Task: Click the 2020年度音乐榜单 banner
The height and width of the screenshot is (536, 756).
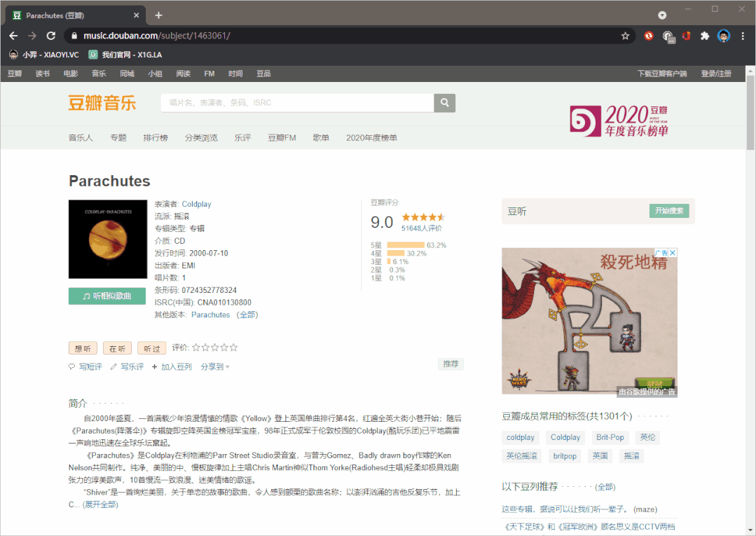Action: [x=619, y=121]
